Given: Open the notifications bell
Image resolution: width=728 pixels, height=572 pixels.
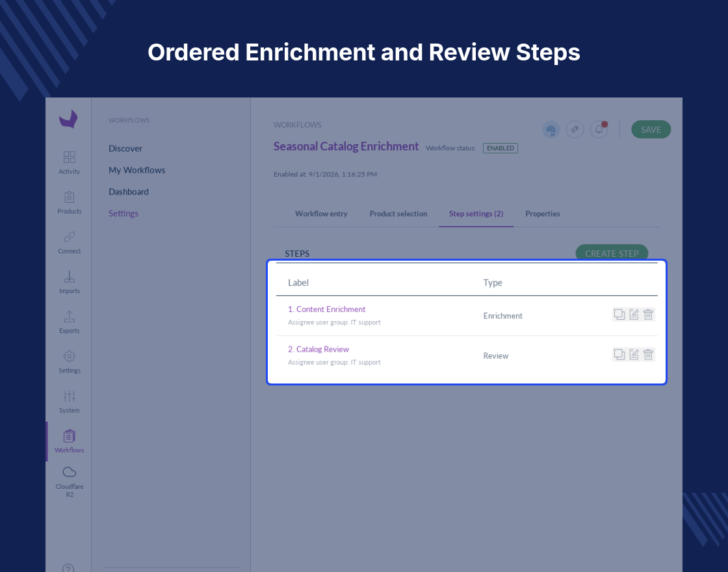Looking at the screenshot, I should pos(599,129).
